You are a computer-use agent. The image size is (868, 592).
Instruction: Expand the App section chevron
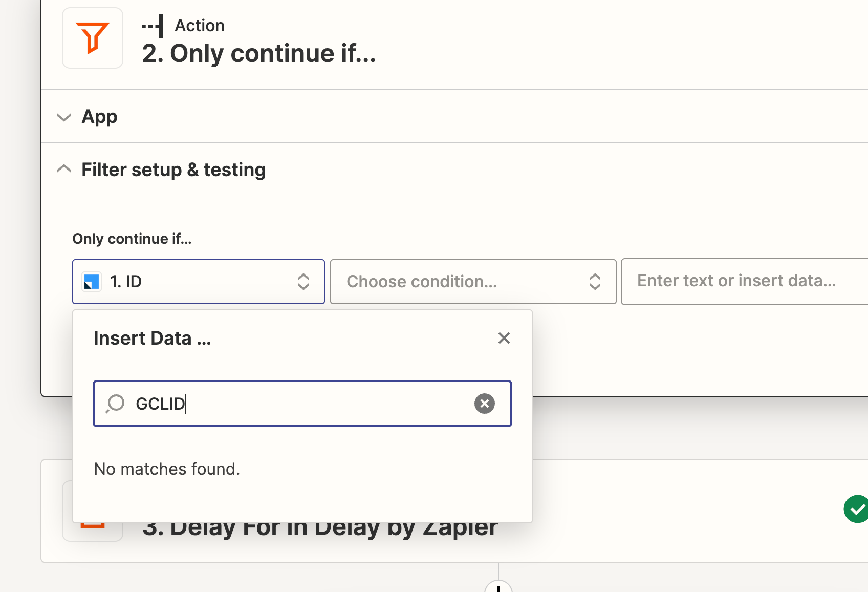(x=64, y=117)
